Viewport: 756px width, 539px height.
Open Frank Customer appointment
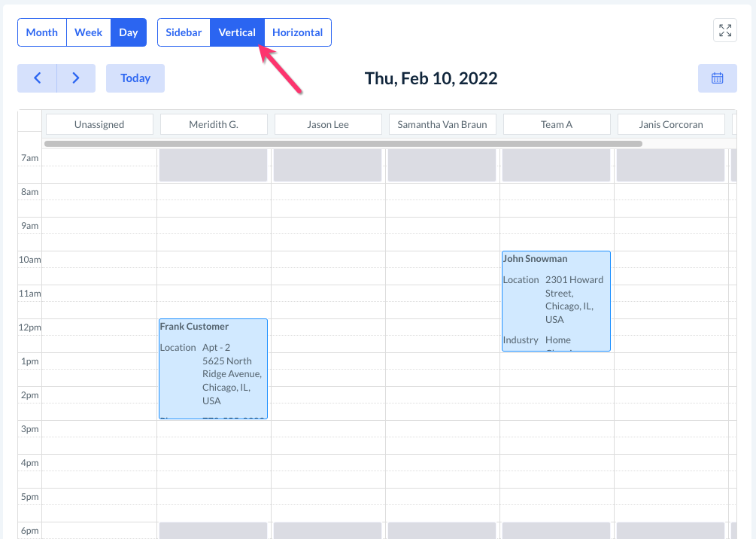(213, 369)
